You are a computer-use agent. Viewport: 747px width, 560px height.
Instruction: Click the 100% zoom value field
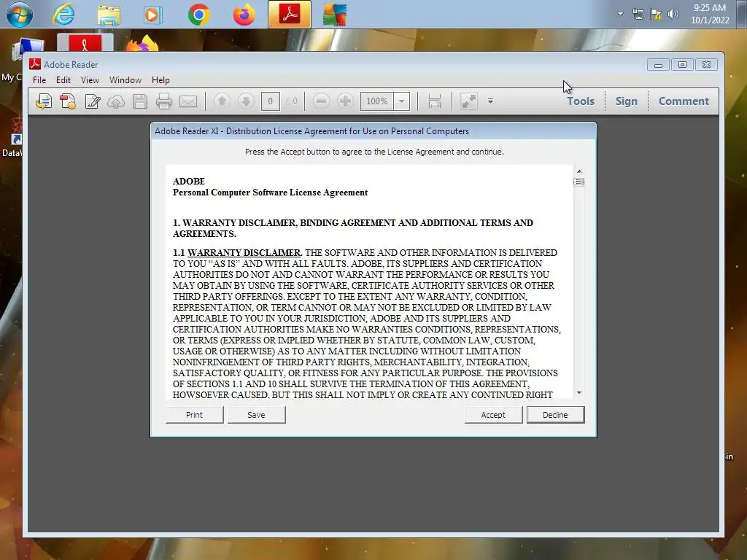(377, 101)
